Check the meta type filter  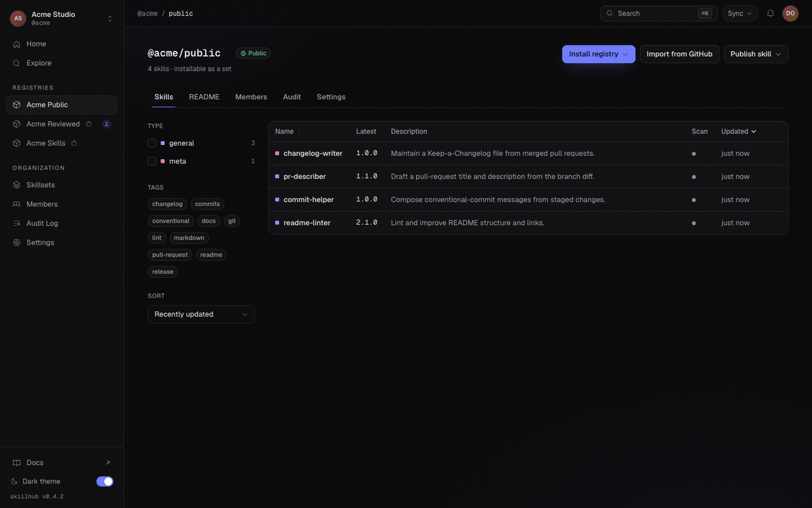[x=152, y=161]
